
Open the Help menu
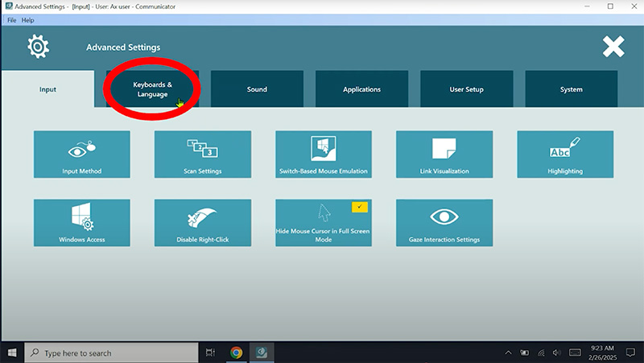[28, 19]
